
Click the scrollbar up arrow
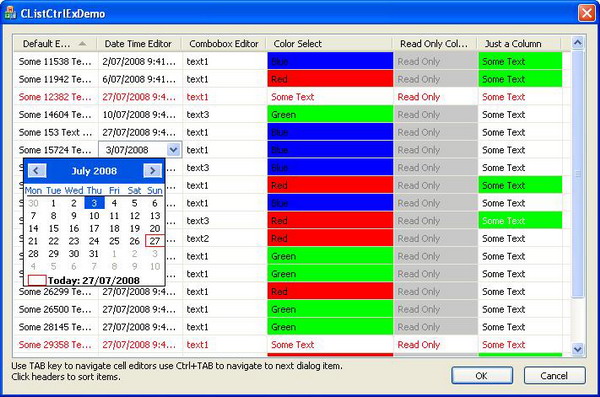(577, 42)
